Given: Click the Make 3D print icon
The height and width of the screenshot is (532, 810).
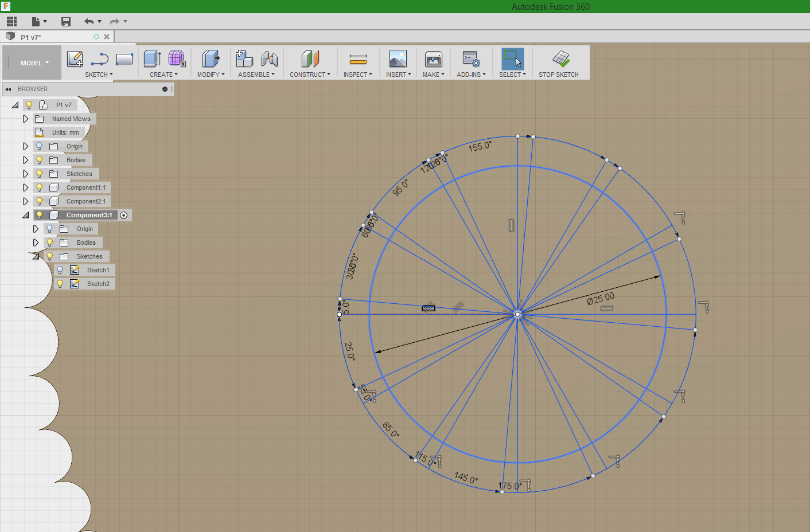Looking at the screenshot, I should 433,58.
